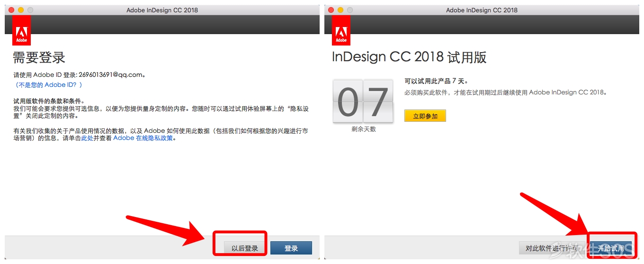The width and height of the screenshot is (644, 264).
Task: Close the 需要登录 sign-in window
Action: tap(11, 10)
